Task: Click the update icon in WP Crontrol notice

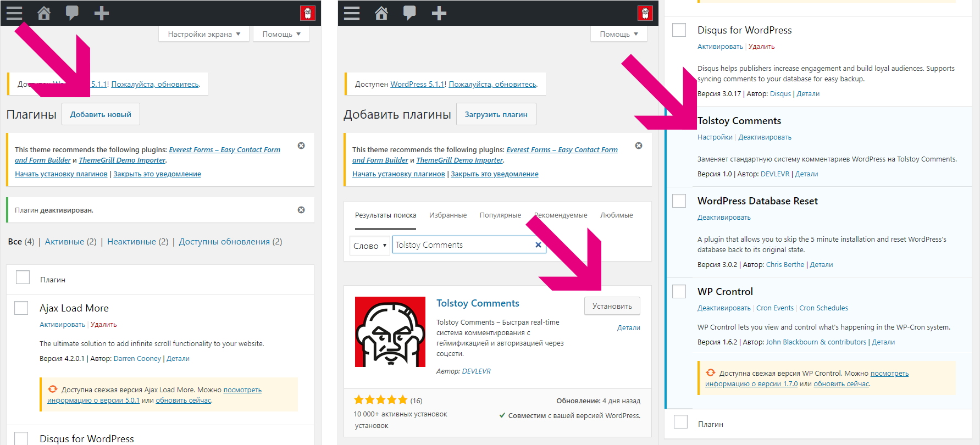Action: 711,372
